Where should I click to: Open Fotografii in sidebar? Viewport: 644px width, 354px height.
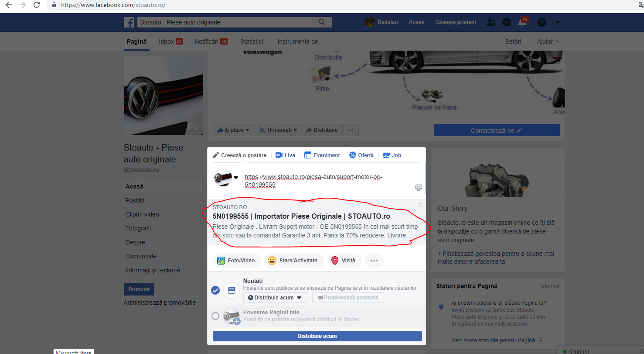(138, 228)
